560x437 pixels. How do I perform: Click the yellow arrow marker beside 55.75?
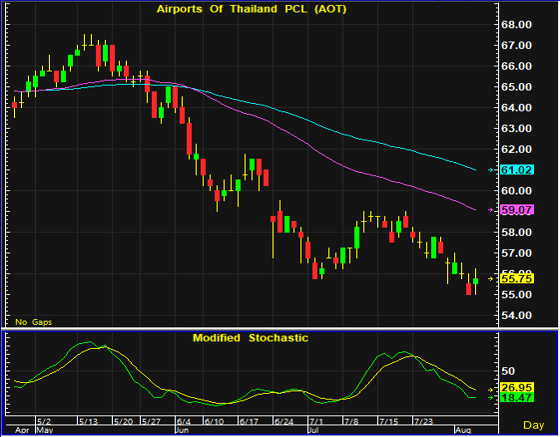[491, 278]
